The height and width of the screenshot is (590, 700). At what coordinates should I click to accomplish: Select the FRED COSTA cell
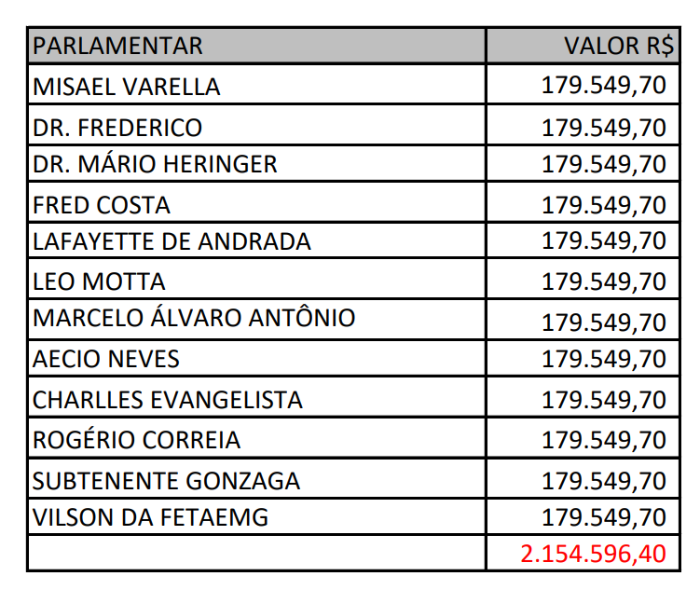pos(102,205)
